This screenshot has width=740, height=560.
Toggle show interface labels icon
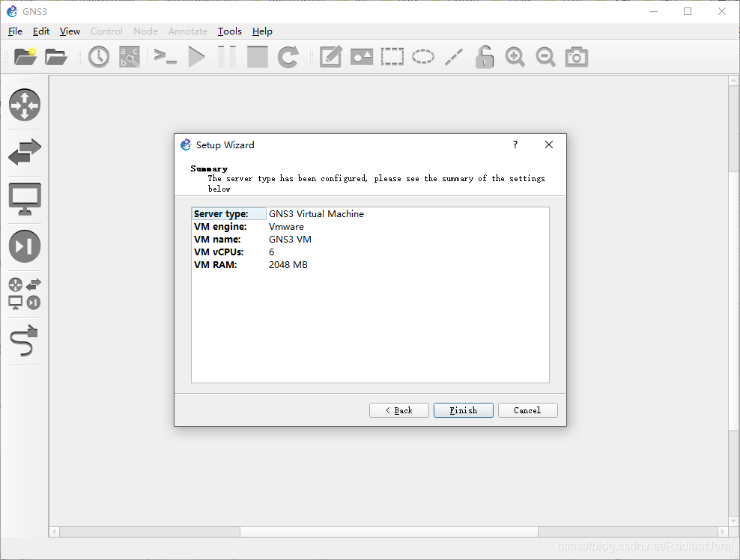pyautogui.click(x=130, y=57)
